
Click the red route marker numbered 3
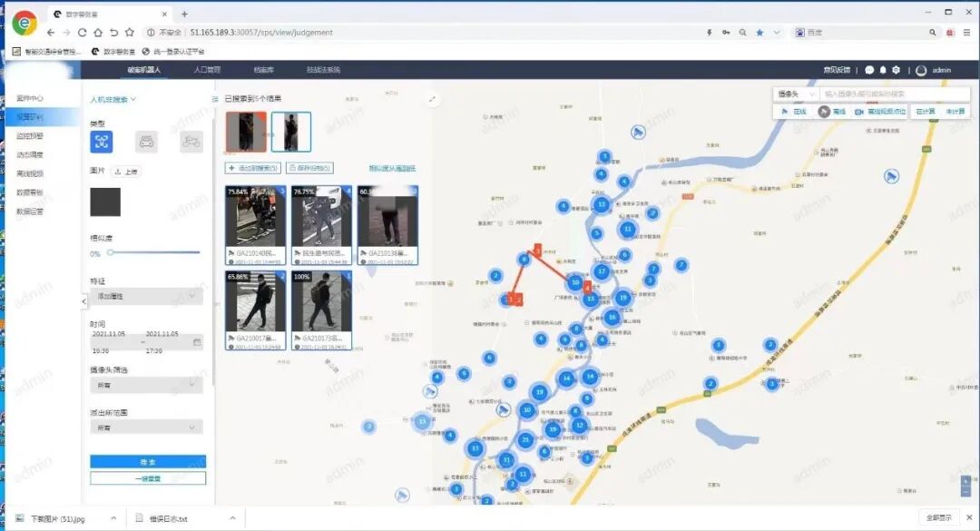pyautogui.click(x=537, y=250)
